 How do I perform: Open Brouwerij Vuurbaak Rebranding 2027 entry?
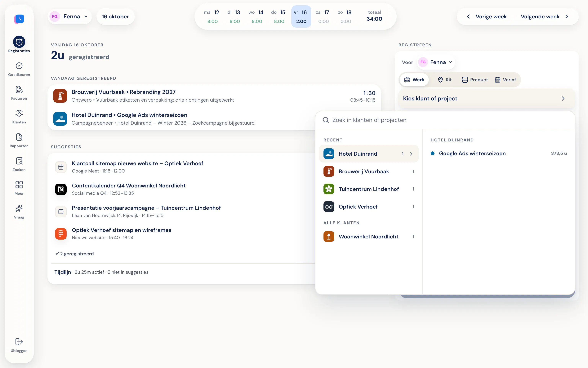point(214,96)
